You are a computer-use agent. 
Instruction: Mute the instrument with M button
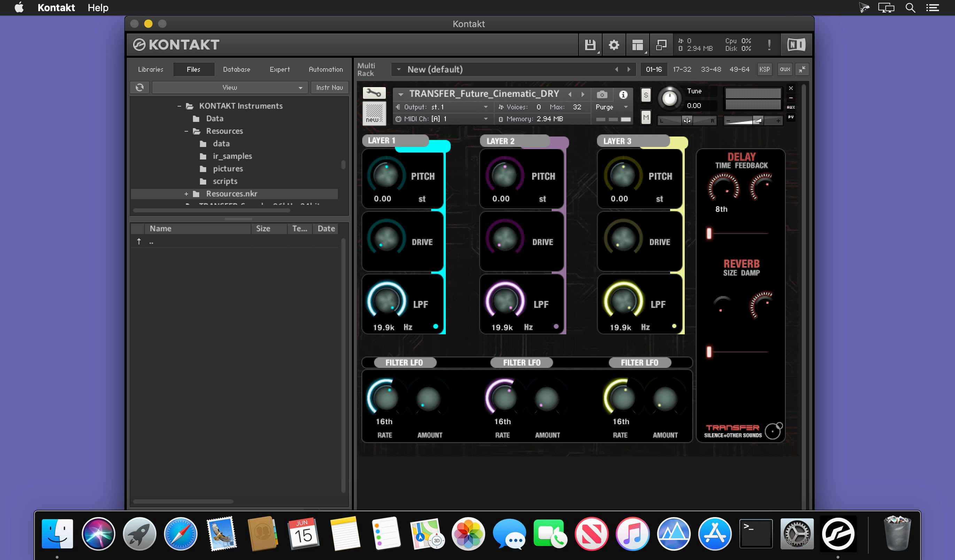pos(646,118)
